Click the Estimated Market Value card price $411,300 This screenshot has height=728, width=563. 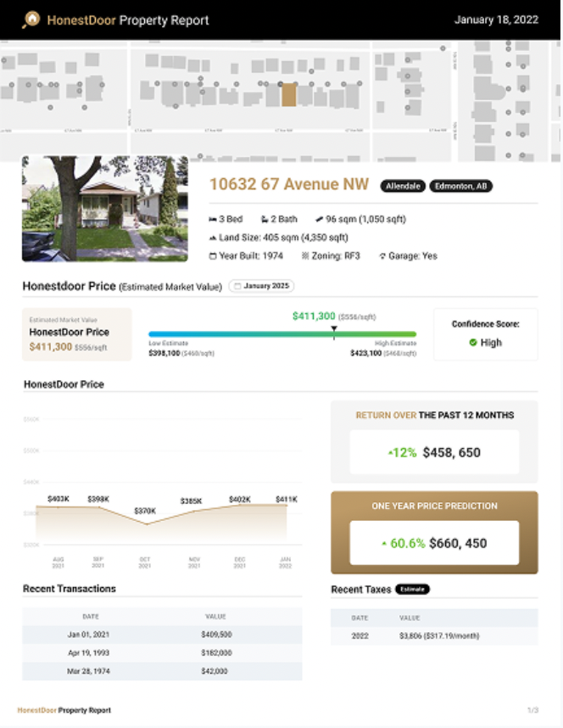51,347
